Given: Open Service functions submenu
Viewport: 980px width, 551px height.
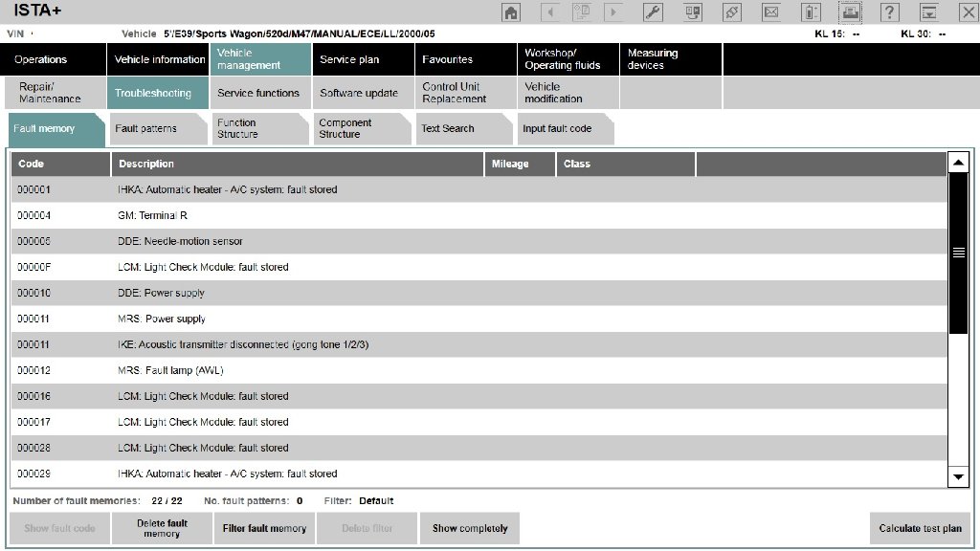Looking at the screenshot, I should click(x=260, y=93).
